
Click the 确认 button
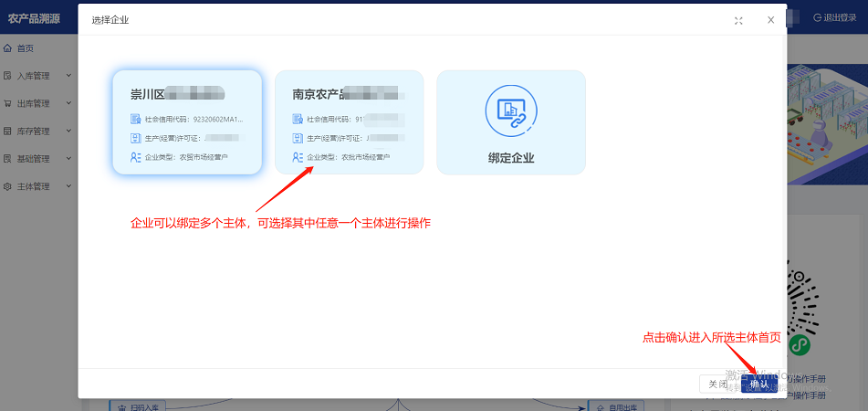(x=759, y=385)
